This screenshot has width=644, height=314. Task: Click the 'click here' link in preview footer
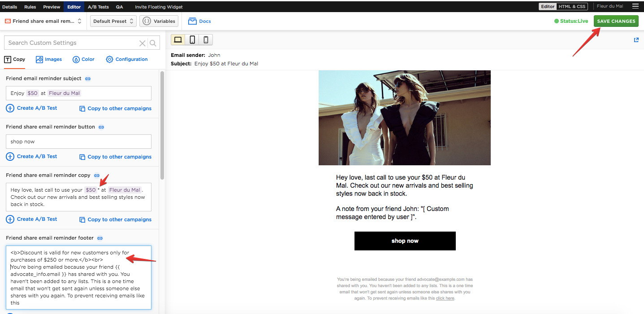pyautogui.click(x=445, y=298)
